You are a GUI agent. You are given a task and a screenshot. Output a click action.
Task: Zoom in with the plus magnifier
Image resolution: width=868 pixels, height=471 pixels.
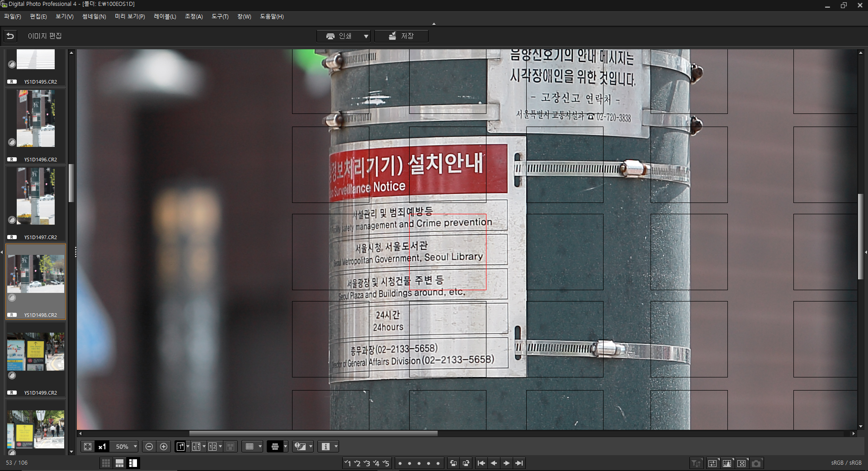(x=164, y=447)
